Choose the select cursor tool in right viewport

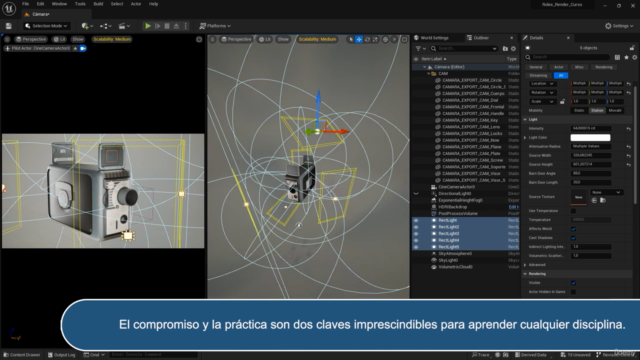(x=351, y=39)
